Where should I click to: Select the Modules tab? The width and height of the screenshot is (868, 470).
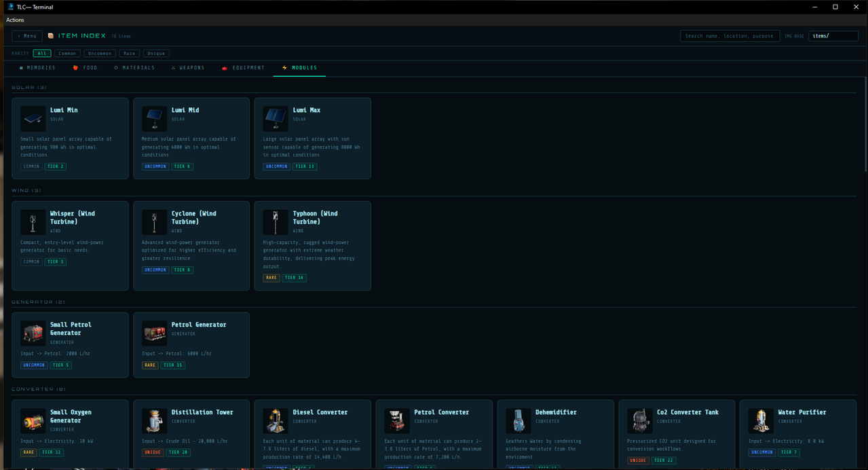coord(299,68)
